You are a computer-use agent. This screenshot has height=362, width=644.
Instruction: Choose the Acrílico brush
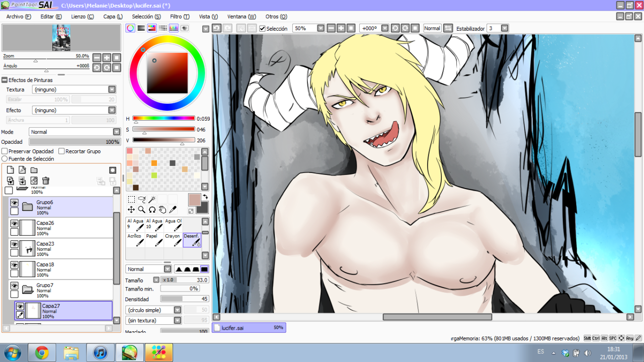(x=135, y=240)
